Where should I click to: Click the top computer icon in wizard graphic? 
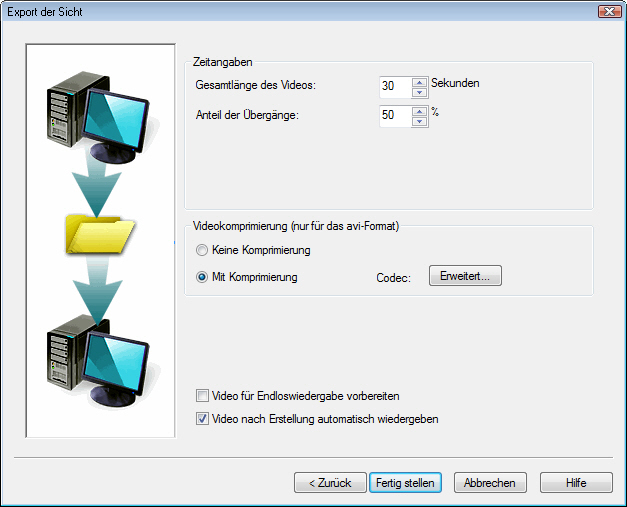pyautogui.click(x=100, y=117)
